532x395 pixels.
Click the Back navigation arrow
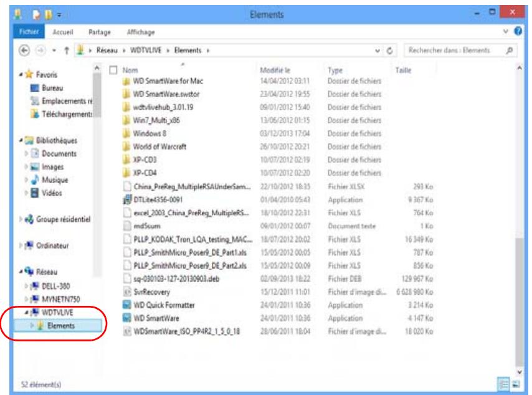[24, 50]
